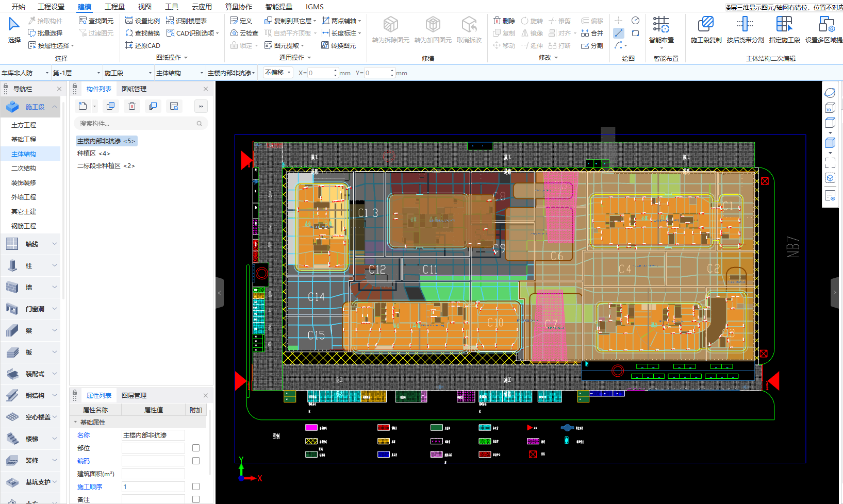
Task: Click the 按后浇带分割 icon
Action: pos(745,24)
